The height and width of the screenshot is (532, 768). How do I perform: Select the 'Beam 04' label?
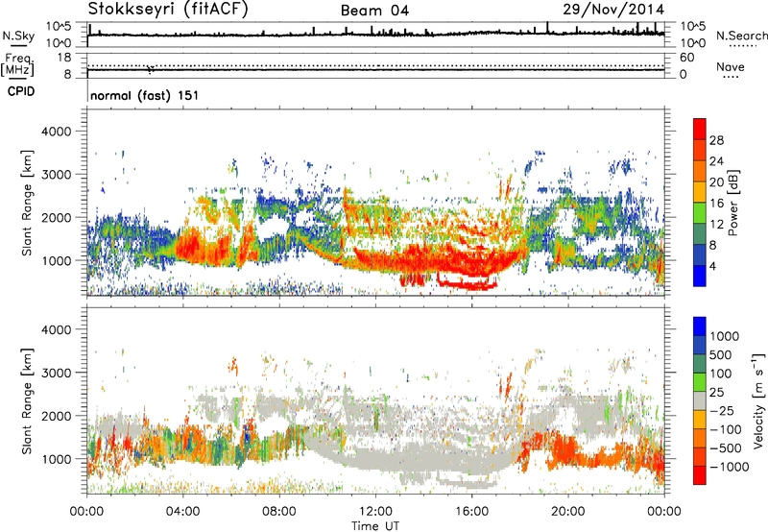pos(374,11)
